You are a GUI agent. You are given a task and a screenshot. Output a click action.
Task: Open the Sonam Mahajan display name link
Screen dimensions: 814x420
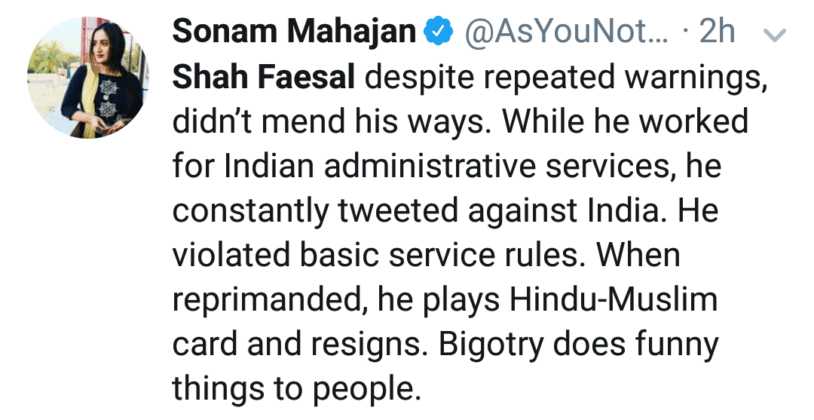click(293, 32)
